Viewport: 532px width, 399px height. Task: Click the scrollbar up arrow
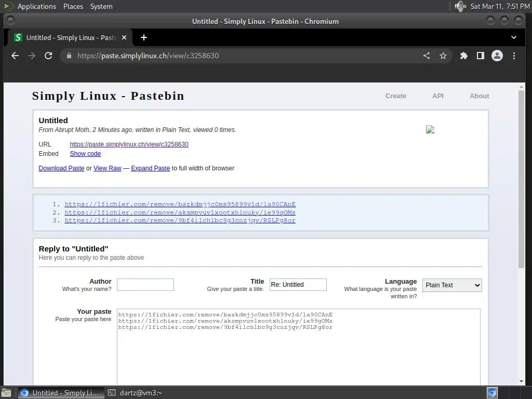coord(522,87)
